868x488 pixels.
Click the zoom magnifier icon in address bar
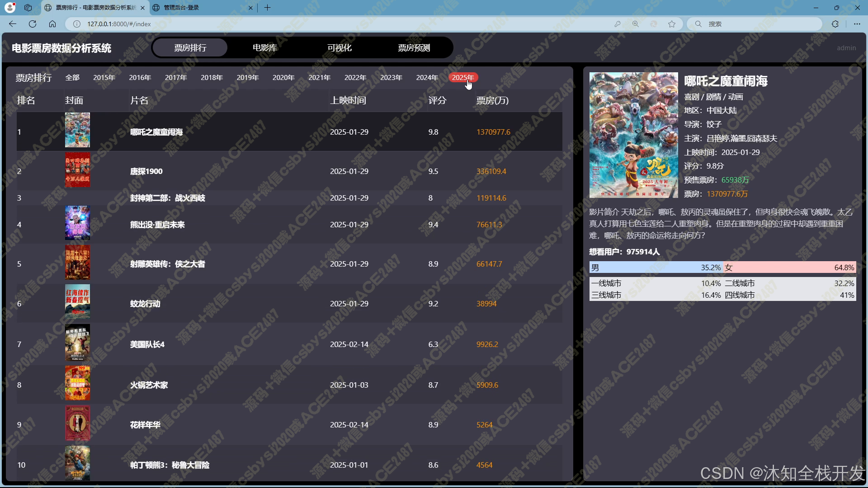tap(636, 24)
